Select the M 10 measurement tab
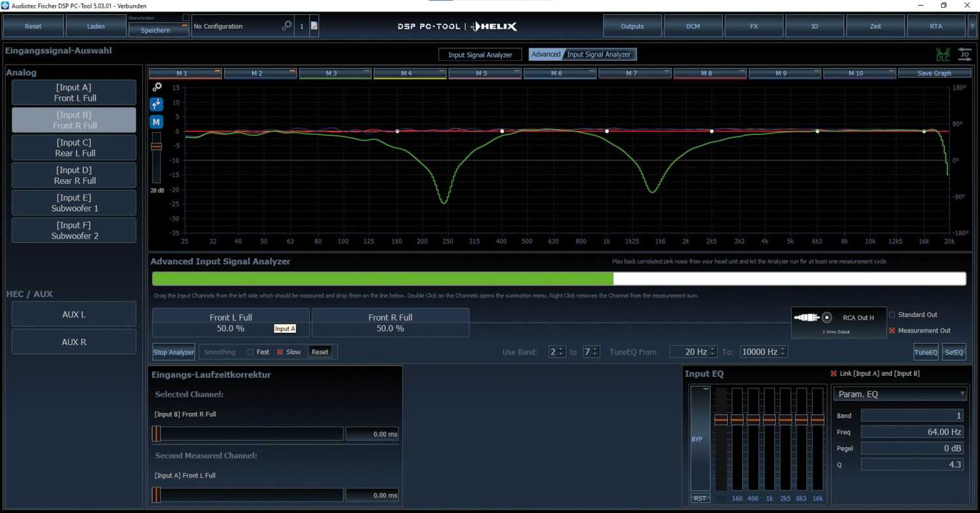 [x=860, y=73]
